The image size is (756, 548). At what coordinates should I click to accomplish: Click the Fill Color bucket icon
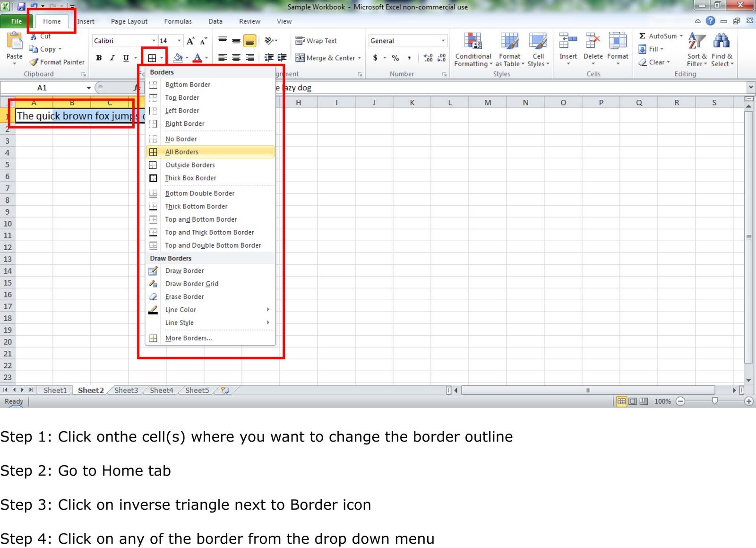[x=177, y=58]
